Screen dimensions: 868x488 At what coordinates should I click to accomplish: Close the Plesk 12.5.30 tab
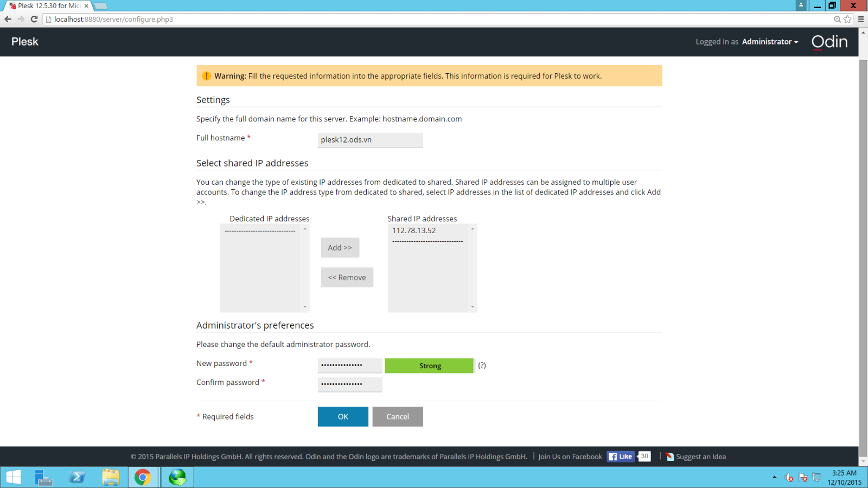(86, 6)
